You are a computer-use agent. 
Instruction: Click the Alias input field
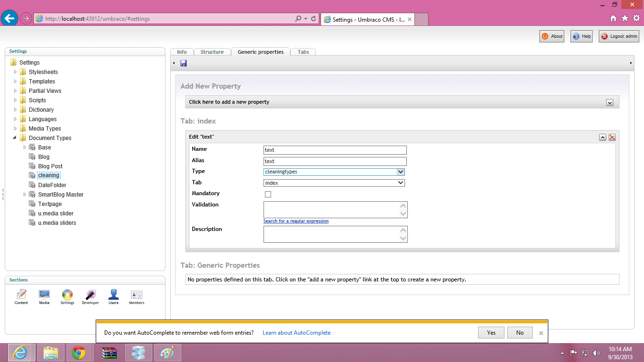[x=335, y=161]
